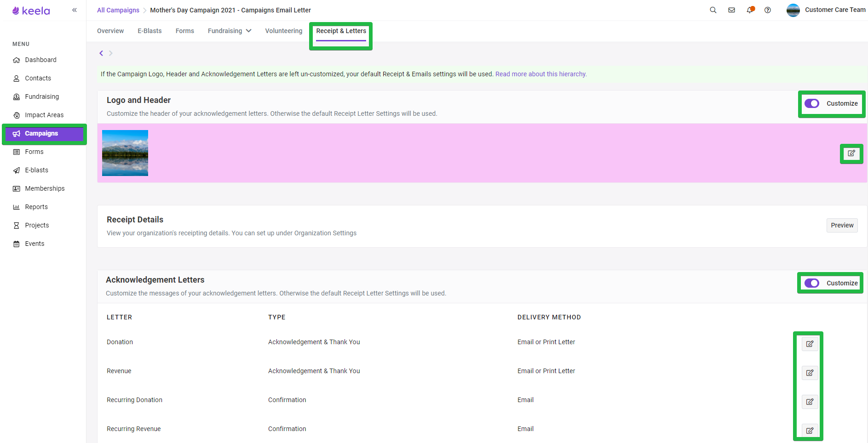Edit the Recurring Revenue letter
Screen dimensions: 868x443
tap(810, 431)
